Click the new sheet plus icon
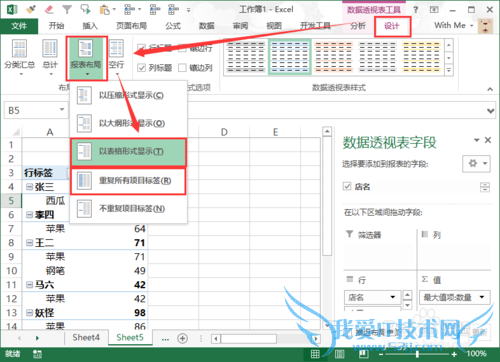The width and height of the screenshot is (500, 362). point(182,338)
